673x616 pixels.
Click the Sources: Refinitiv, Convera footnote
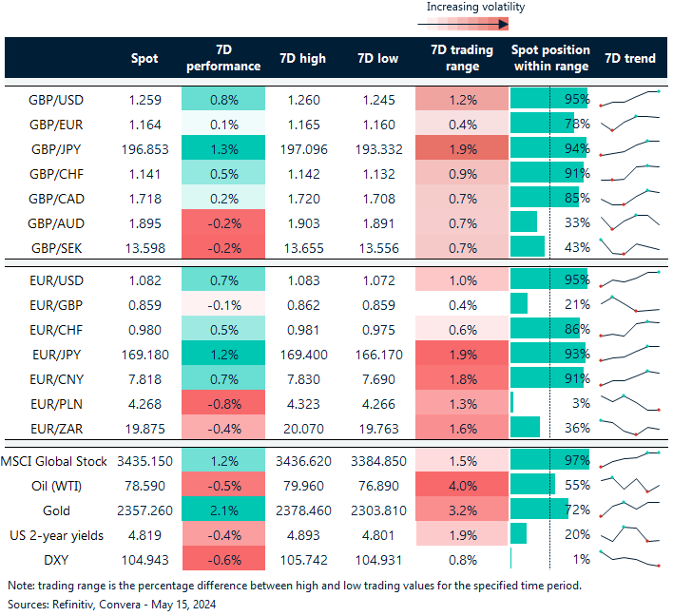coord(105,604)
